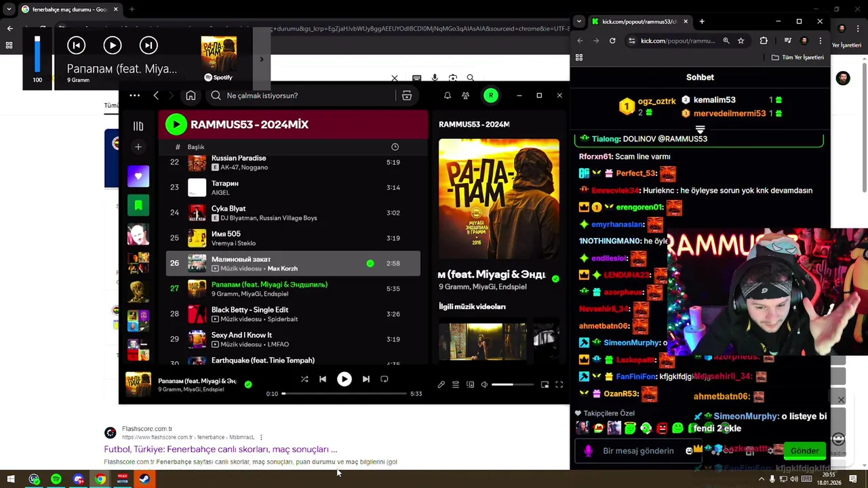This screenshot has height=488, width=868.
Task: Bookmark kick.com page with star icon
Action: tap(741, 41)
